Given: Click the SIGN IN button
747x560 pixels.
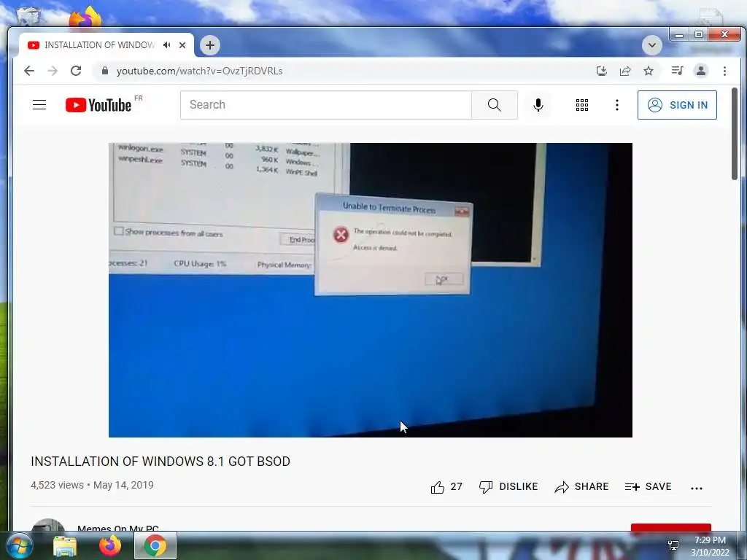Looking at the screenshot, I should pos(677,105).
